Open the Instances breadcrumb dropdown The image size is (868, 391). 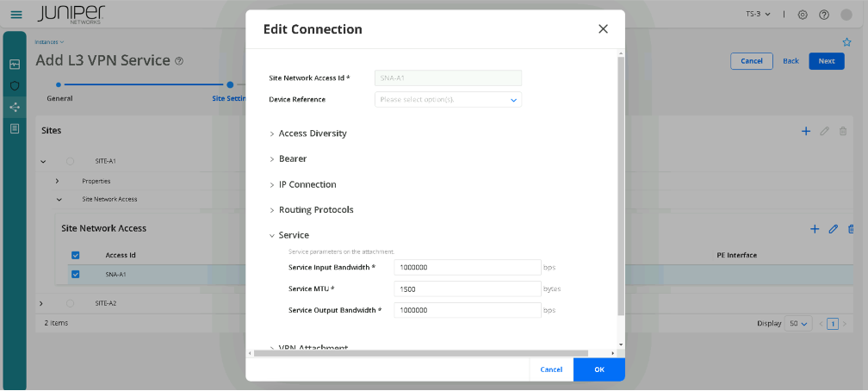pos(49,42)
